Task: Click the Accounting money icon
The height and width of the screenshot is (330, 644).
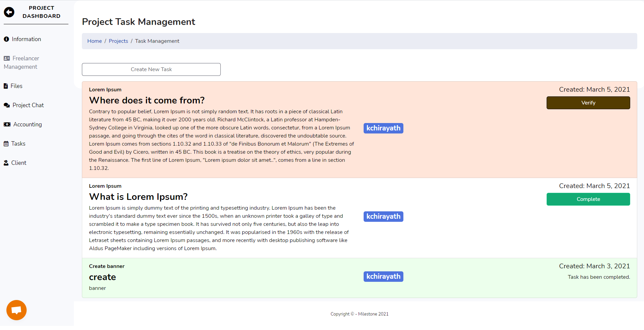Action: (x=7, y=124)
